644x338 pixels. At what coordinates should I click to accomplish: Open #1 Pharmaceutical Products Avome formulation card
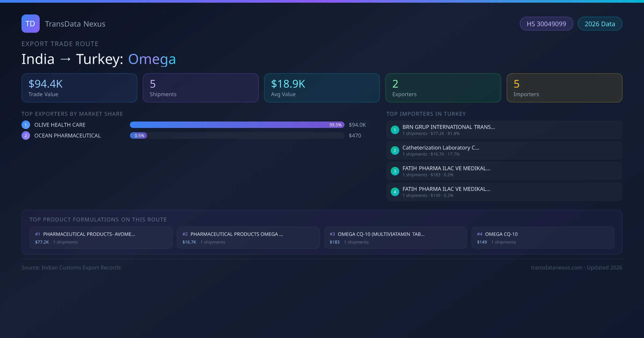[x=101, y=238]
